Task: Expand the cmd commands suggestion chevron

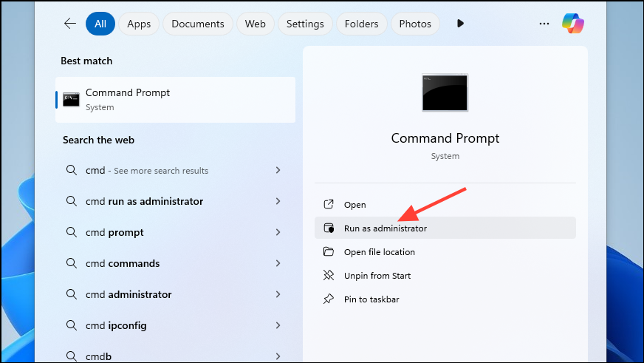Action: pos(278,263)
